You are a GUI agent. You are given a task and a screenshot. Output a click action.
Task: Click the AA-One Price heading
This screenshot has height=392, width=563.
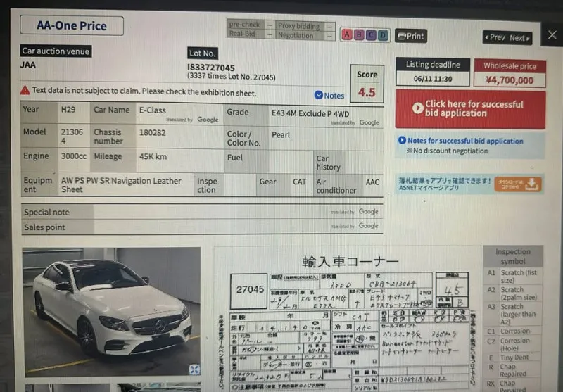(x=72, y=25)
